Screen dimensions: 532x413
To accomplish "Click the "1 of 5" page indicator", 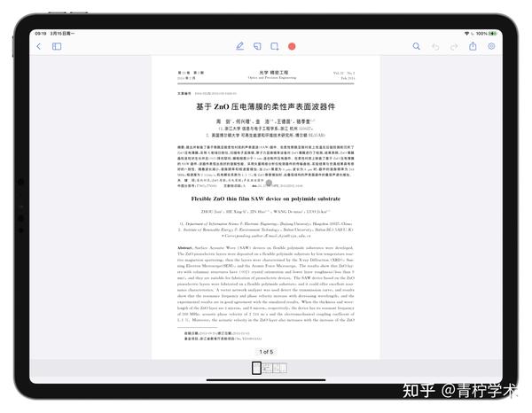I will pos(266,352).
